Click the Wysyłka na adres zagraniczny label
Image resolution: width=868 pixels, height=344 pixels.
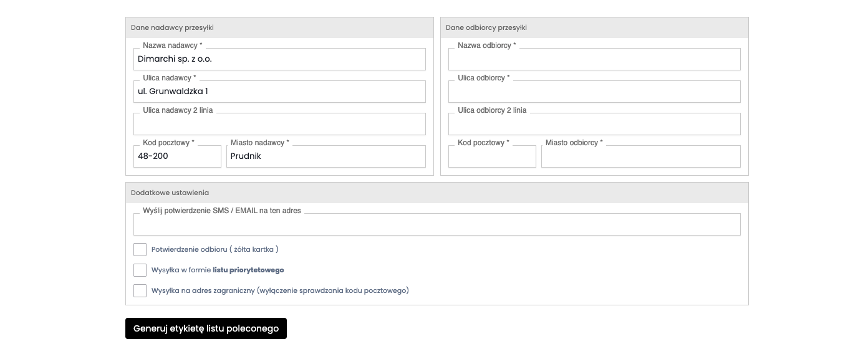(x=280, y=290)
